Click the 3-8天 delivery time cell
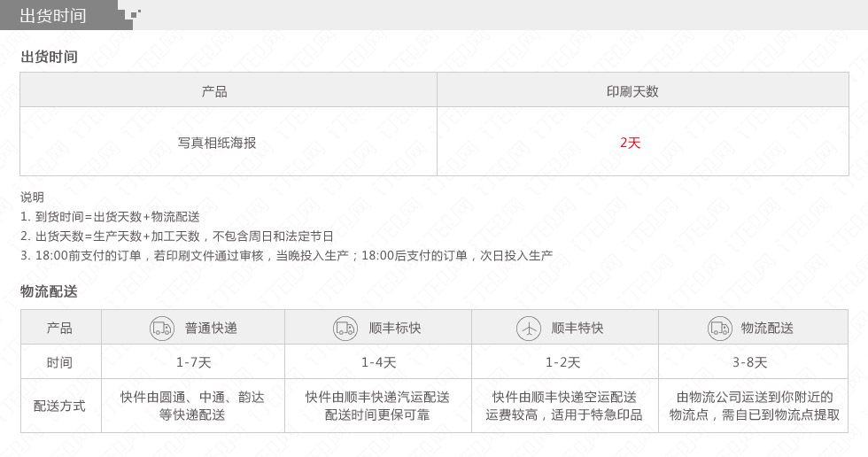868x457 pixels. (749, 362)
